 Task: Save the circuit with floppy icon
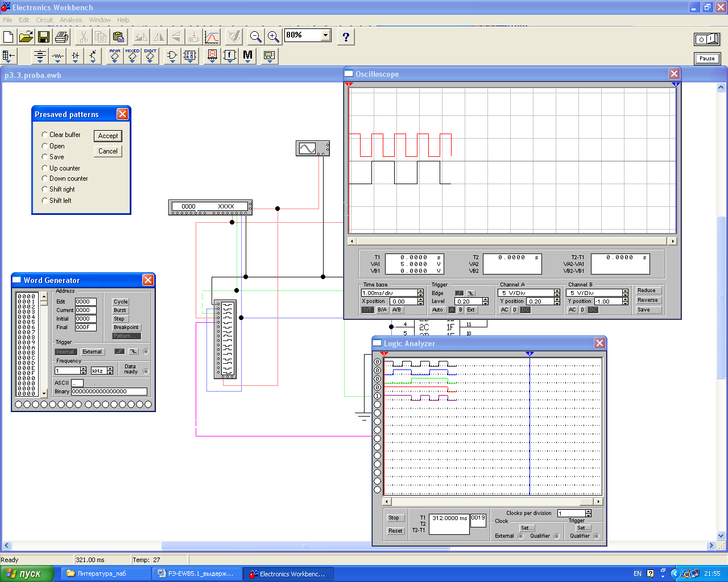44,37
